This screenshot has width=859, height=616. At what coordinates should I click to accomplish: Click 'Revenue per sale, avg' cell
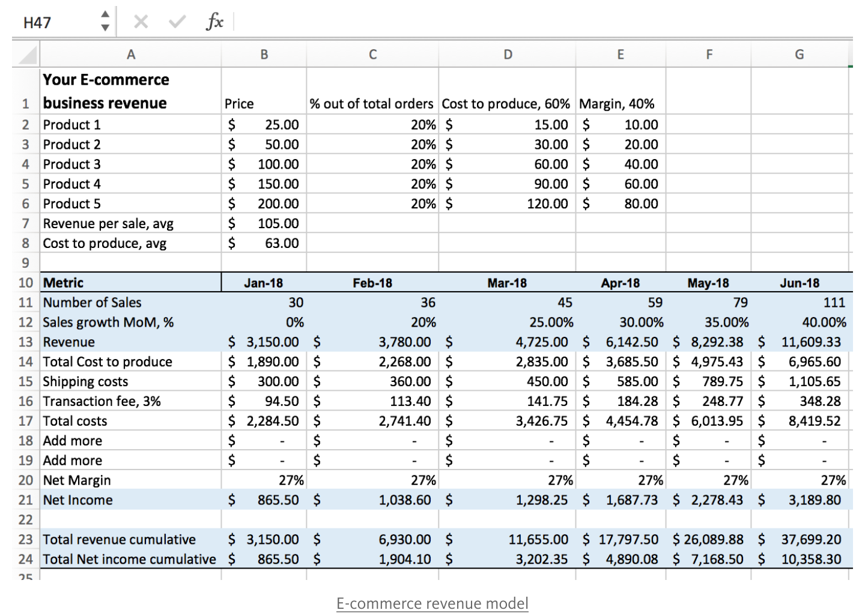pos(131,224)
